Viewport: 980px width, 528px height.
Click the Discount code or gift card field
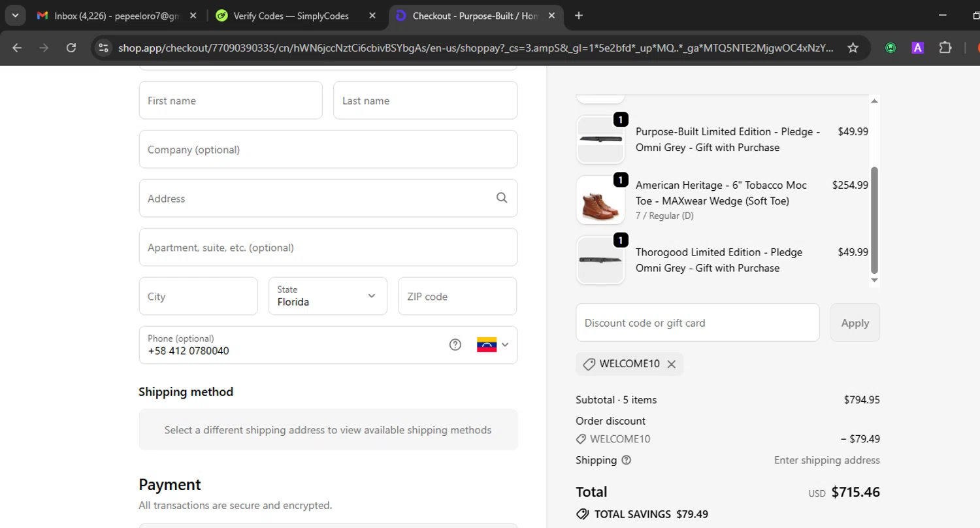coord(698,322)
